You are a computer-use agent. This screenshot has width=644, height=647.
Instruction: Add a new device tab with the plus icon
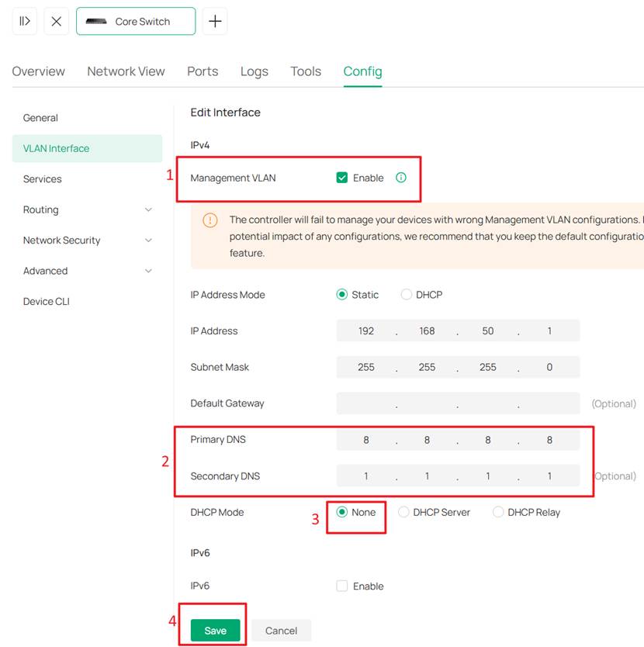click(x=215, y=21)
